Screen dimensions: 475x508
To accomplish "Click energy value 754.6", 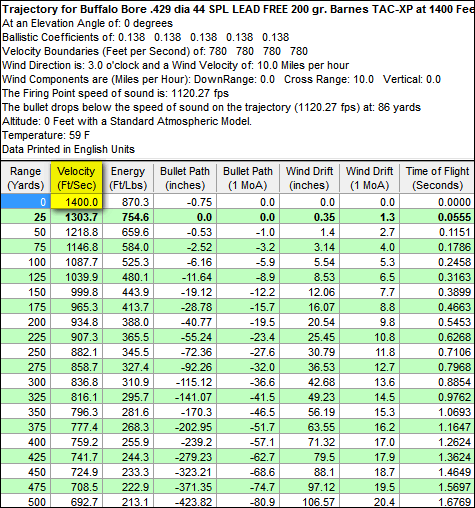I will (x=128, y=217).
